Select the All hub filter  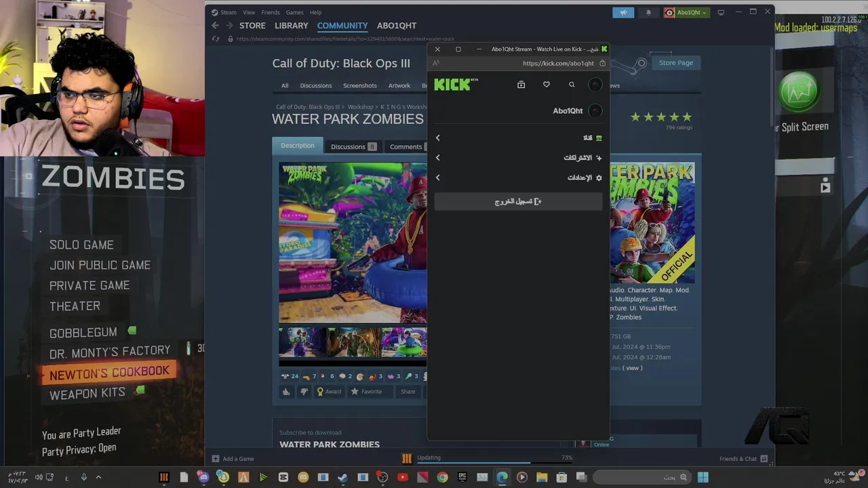point(285,85)
